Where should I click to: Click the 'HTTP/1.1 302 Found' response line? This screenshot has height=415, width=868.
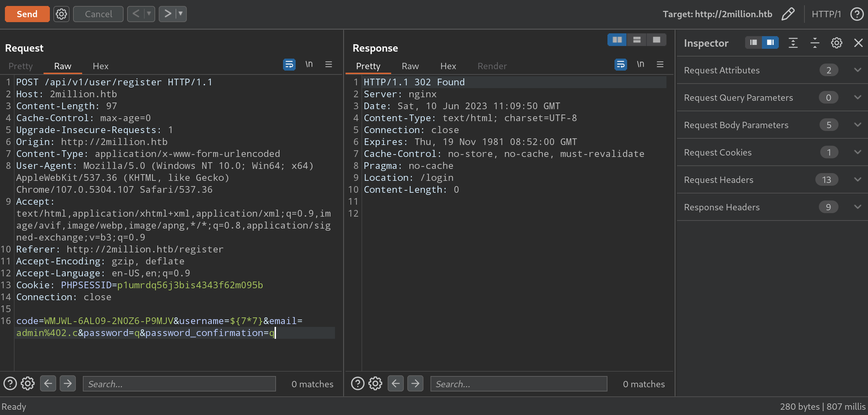(414, 82)
